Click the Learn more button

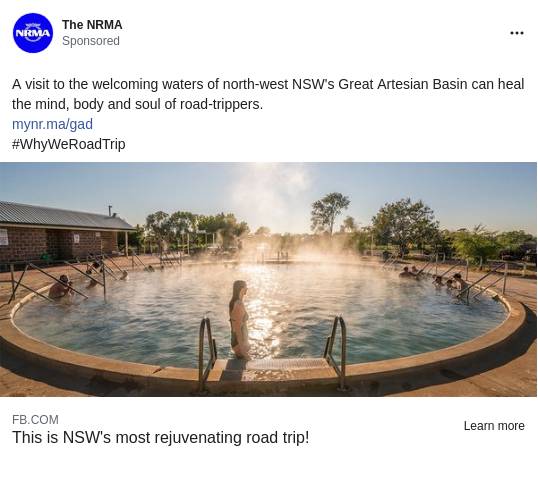(x=494, y=426)
